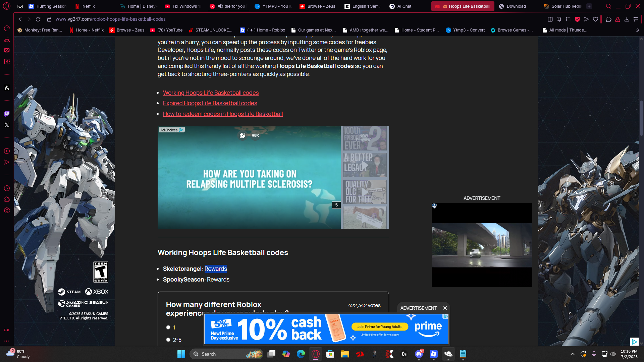644x362 pixels.
Task: Open Settings gear in the sidebar
Action: tap(7, 210)
